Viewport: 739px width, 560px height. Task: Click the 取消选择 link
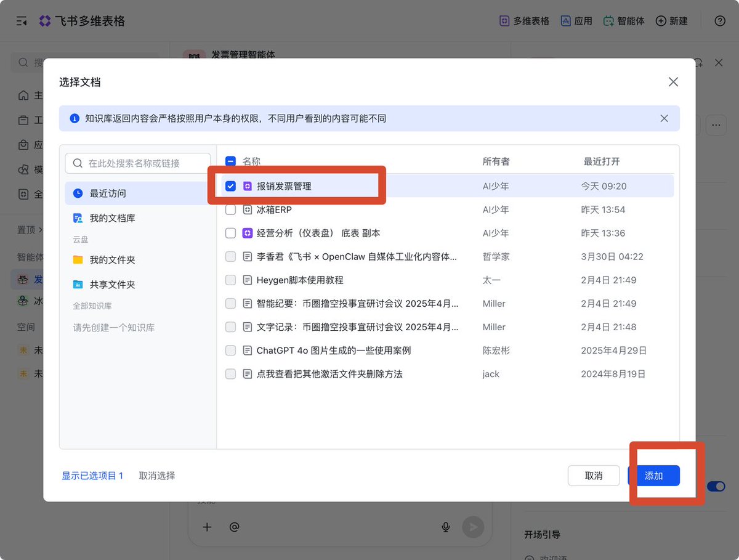pyautogui.click(x=157, y=476)
